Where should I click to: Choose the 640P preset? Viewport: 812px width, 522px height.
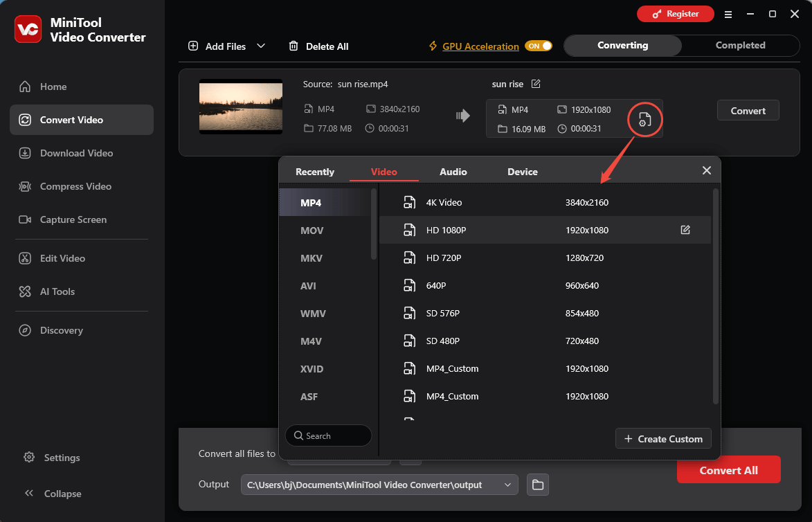click(545, 285)
